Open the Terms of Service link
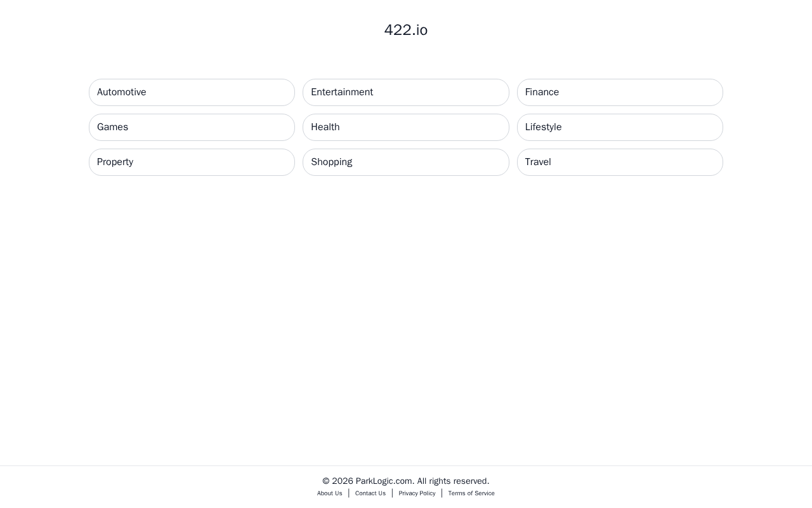 (471, 493)
